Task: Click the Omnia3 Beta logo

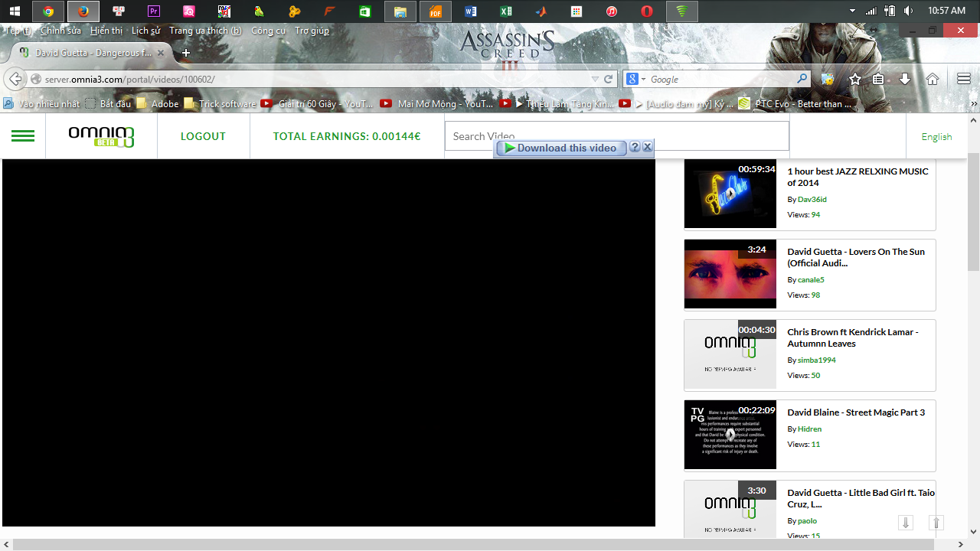Action: [x=101, y=136]
